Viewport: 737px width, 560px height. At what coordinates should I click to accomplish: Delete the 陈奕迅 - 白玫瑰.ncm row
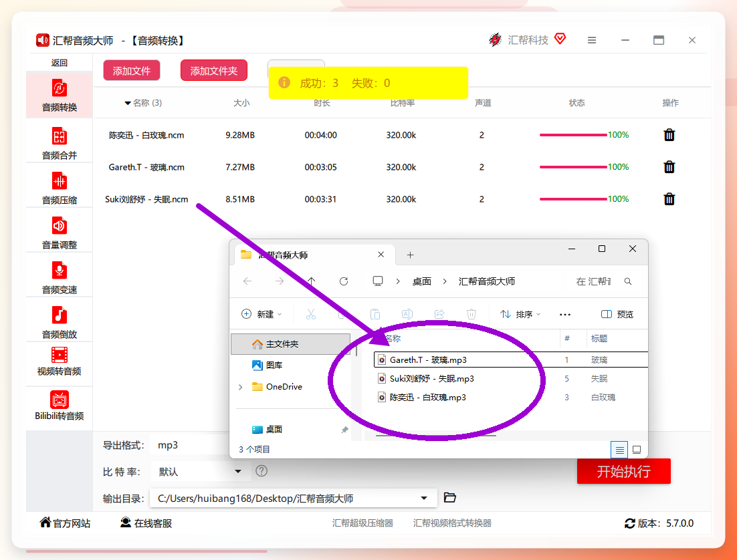tap(669, 135)
